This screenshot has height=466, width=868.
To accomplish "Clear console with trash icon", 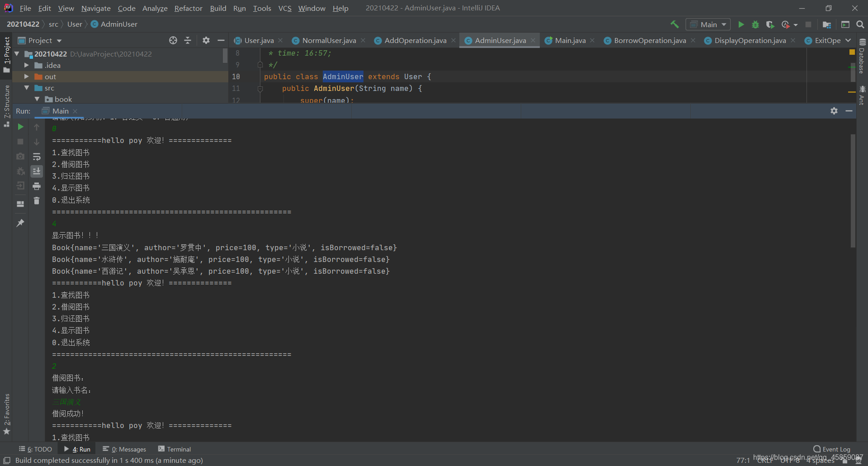I will pyautogui.click(x=37, y=201).
